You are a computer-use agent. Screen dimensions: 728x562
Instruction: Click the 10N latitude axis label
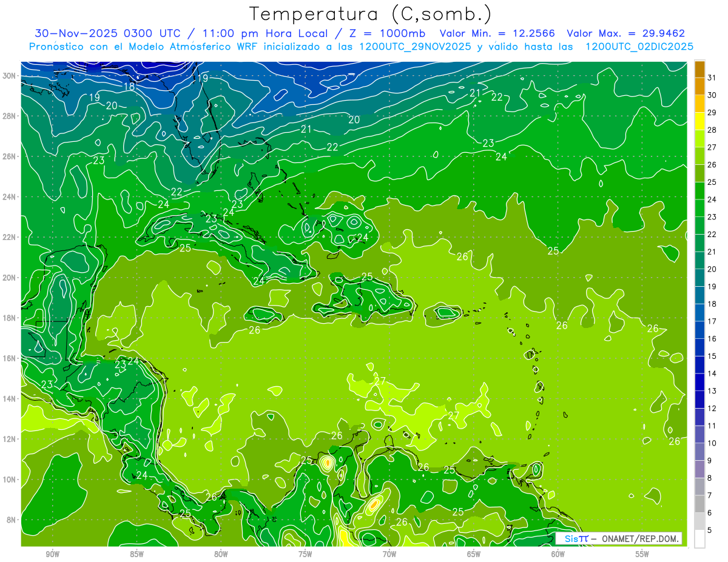click(10, 480)
